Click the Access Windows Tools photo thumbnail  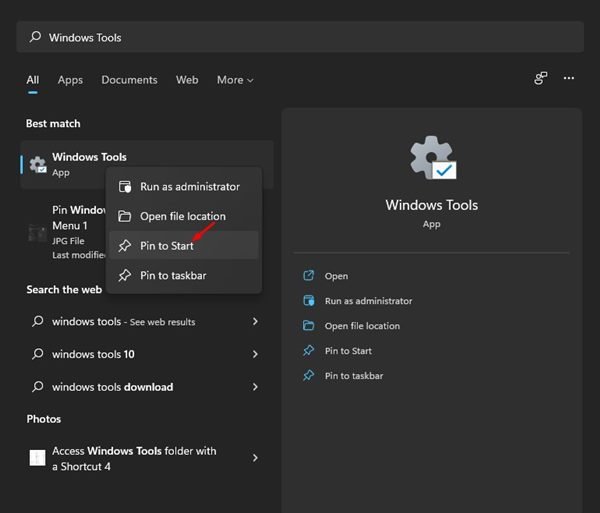pyautogui.click(x=37, y=458)
